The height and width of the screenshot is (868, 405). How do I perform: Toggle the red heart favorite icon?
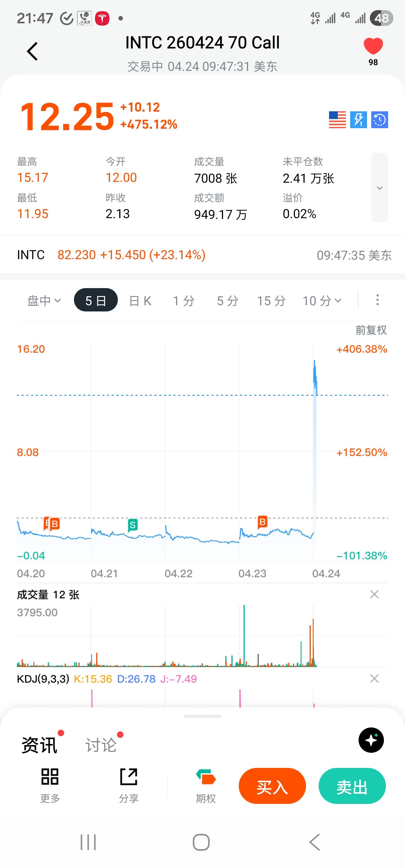point(373,46)
